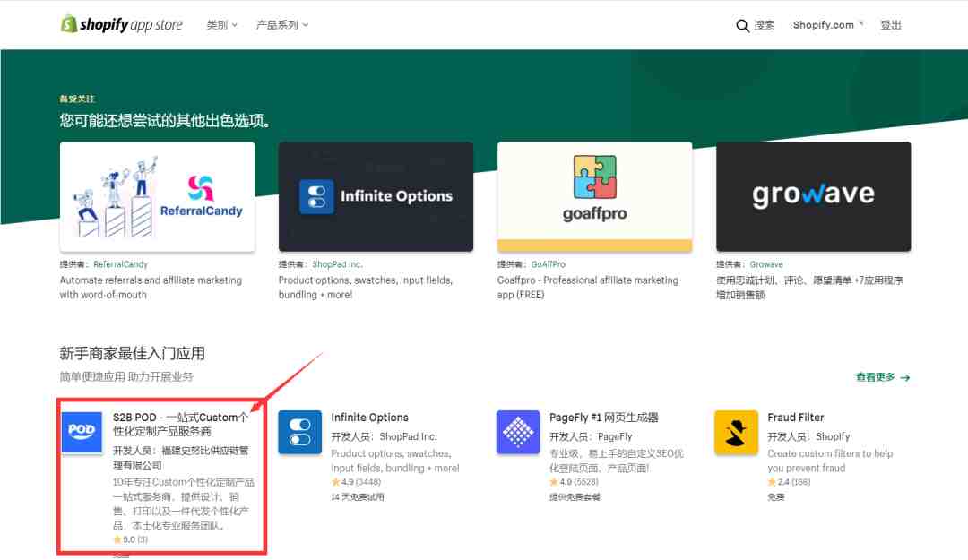The image size is (968, 560).
Task: Click the ReferralCandy provider link
Action: 120,264
